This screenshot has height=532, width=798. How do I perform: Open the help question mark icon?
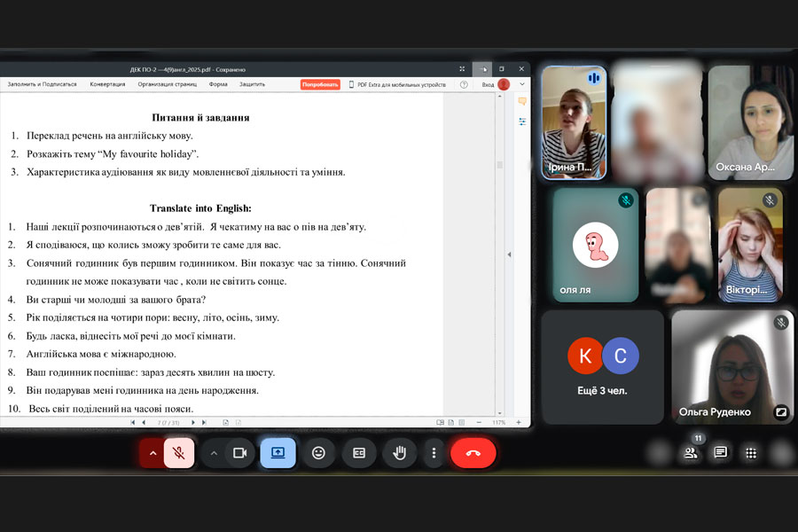(464, 84)
